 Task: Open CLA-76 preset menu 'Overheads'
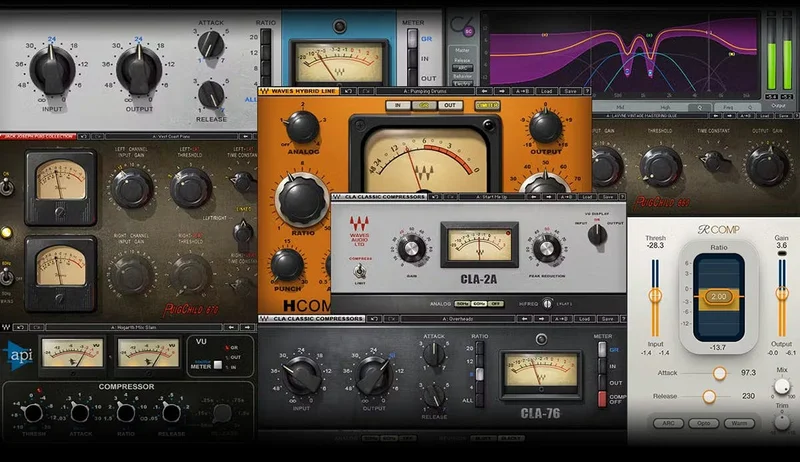click(x=457, y=319)
